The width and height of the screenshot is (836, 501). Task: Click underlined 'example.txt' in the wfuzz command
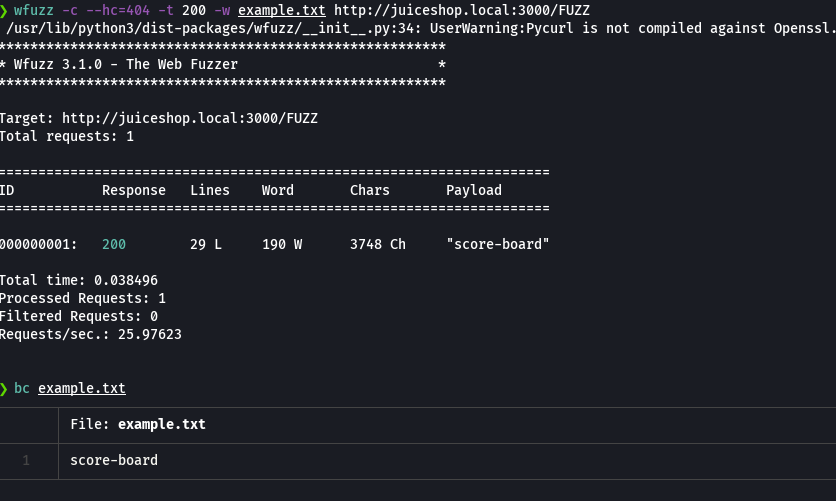pyautogui.click(x=282, y=10)
